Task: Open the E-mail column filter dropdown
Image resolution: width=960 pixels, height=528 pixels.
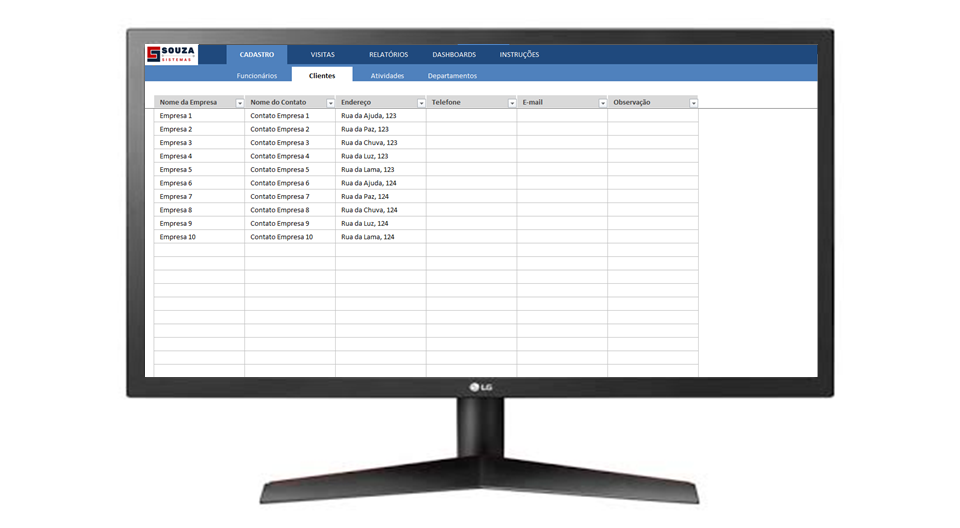Action: pos(602,103)
